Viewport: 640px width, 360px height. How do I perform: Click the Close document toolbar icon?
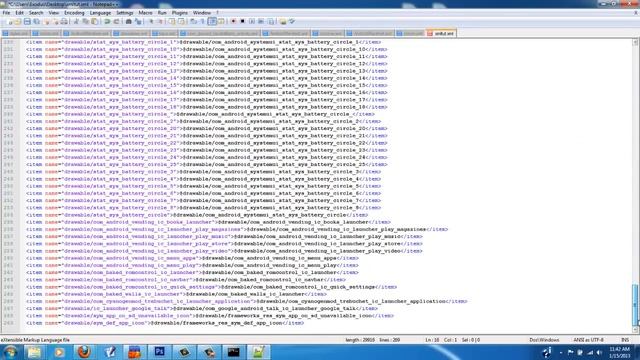(46, 21)
